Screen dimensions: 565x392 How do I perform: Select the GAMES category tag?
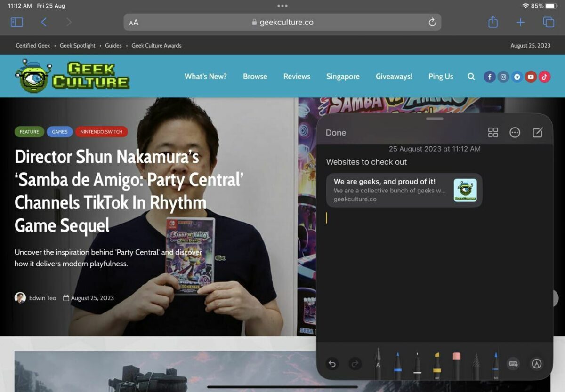(x=60, y=132)
